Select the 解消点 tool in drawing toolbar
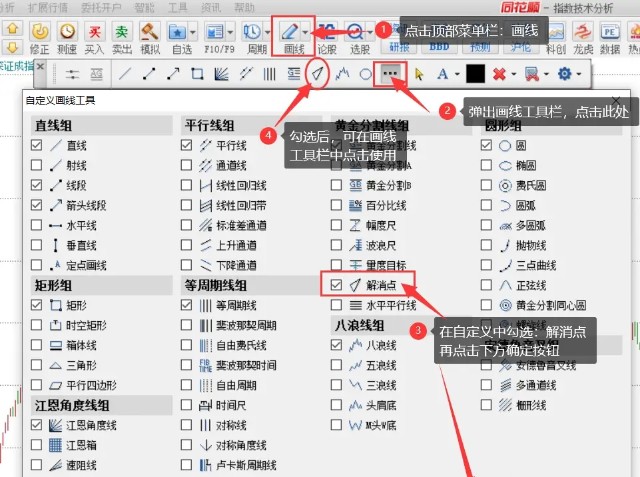Image resolution: width=640 pixels, height=477 pixels. [x=318, y=73]
